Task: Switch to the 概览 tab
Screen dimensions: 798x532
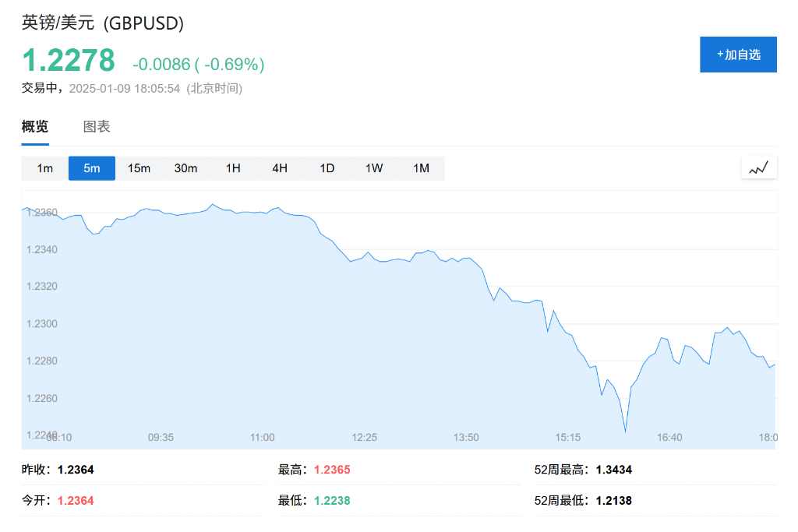Action: (x=35, y=127)
